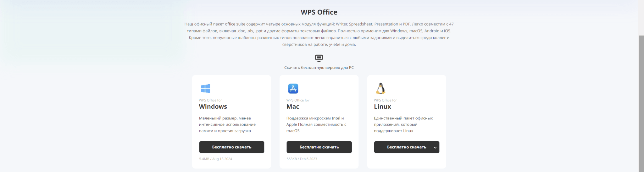644x172 pixels.
Task: Click the '553KB / Feb 6 2023' text
Action: coord(302,159)
